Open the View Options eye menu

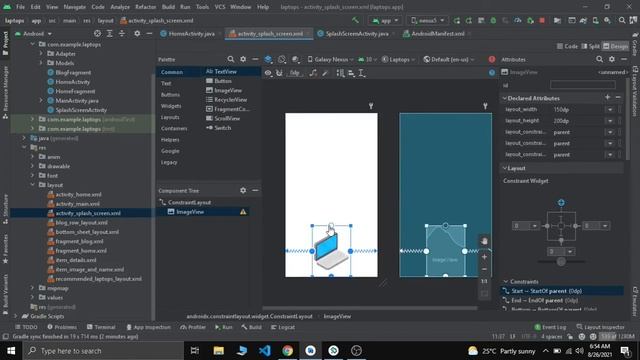pos(268,73)
